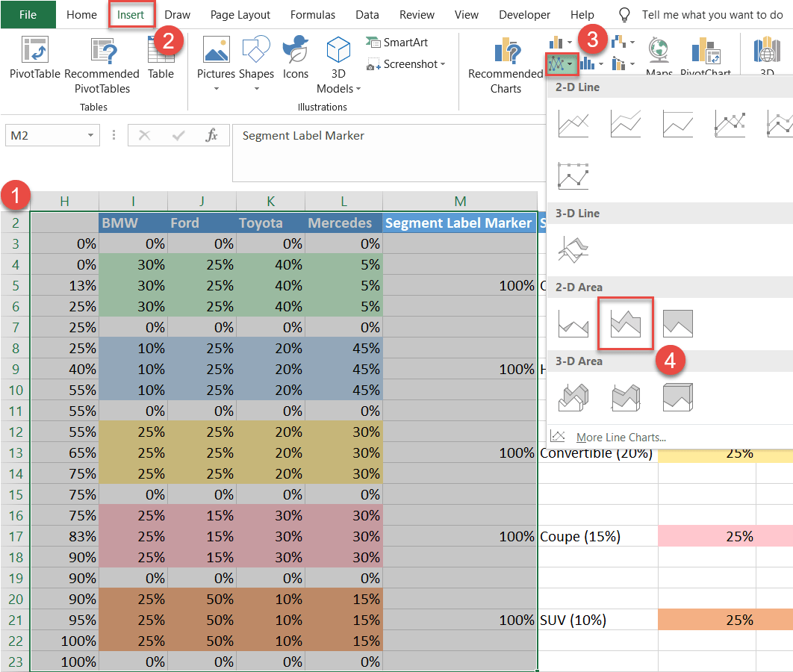This screenshot has height=672, width=793.
Task: Select the Coupe (15%) cell
Action: [598, 537]
